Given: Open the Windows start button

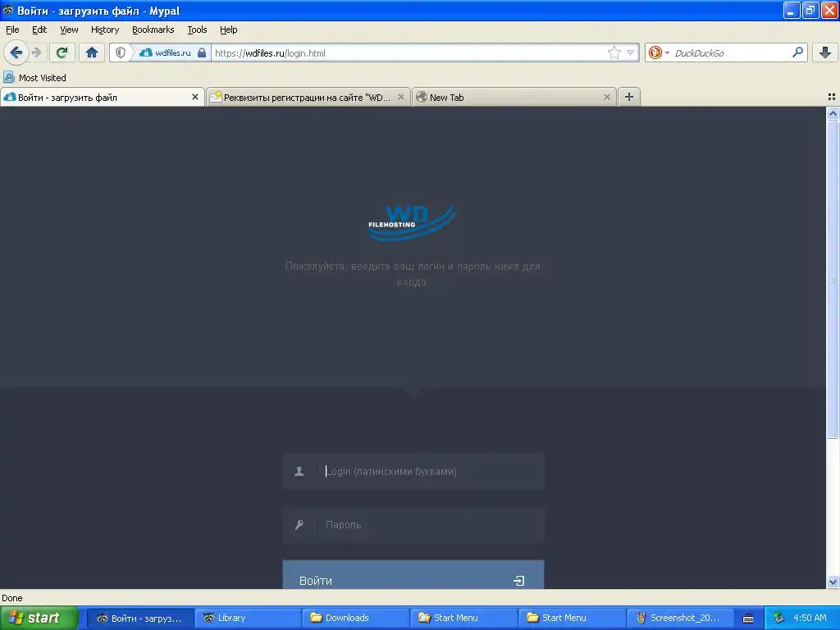Looking at the screenshot, I should point(39,618).
